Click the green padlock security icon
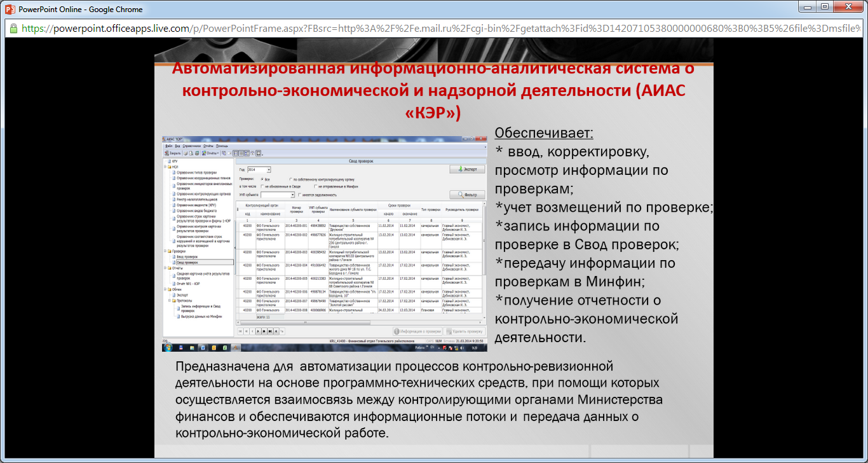Screen dimensions: 868x463 (x=13, y=29)
